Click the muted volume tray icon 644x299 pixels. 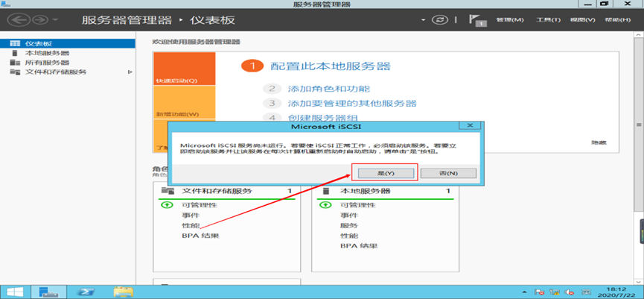pos(570,292)
